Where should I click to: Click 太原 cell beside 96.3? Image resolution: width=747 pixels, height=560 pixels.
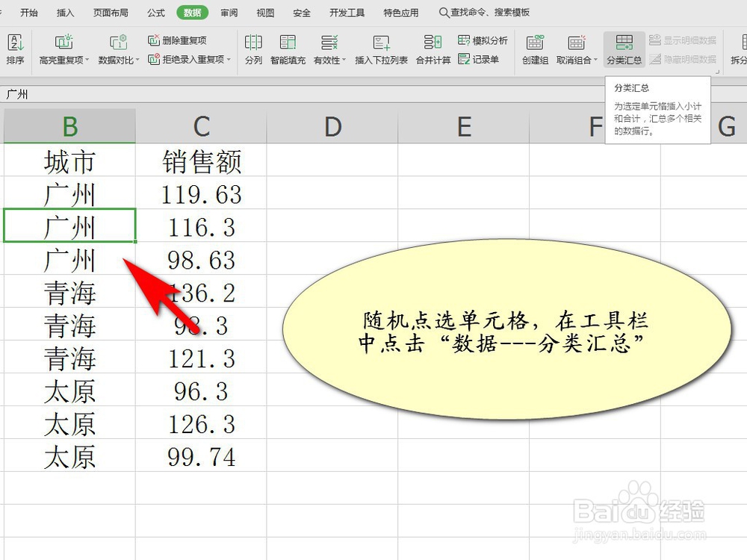tap(70, 391)
